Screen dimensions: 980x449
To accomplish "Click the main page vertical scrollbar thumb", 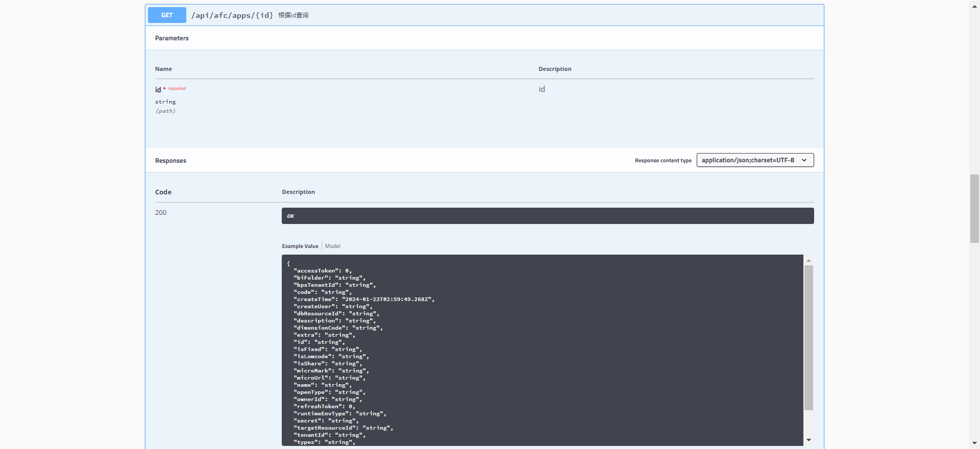I will point(975,208).
